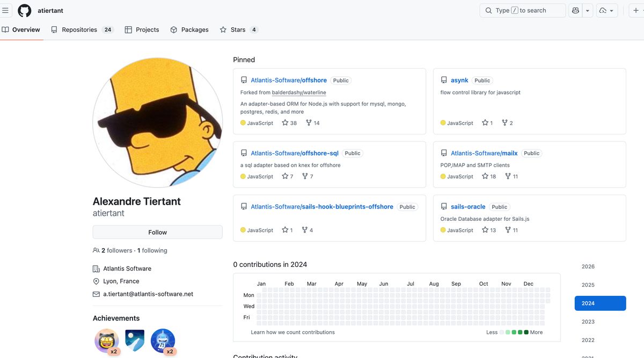View 11 forks of sails-oracle
Image resolution: width=644 pixels, height=358 pixels.
511,230
